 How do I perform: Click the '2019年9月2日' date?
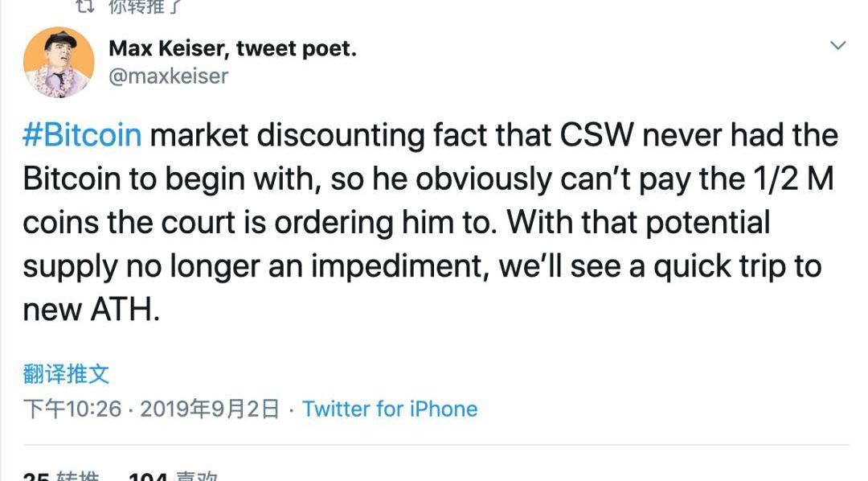210,409
